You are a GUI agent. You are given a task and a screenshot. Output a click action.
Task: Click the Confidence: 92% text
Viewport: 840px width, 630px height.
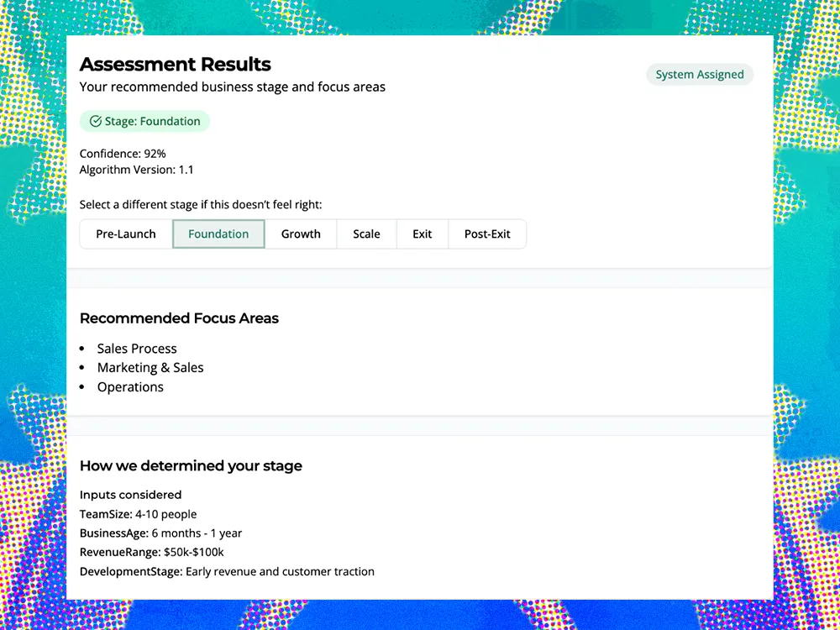[x=123, y=153]
